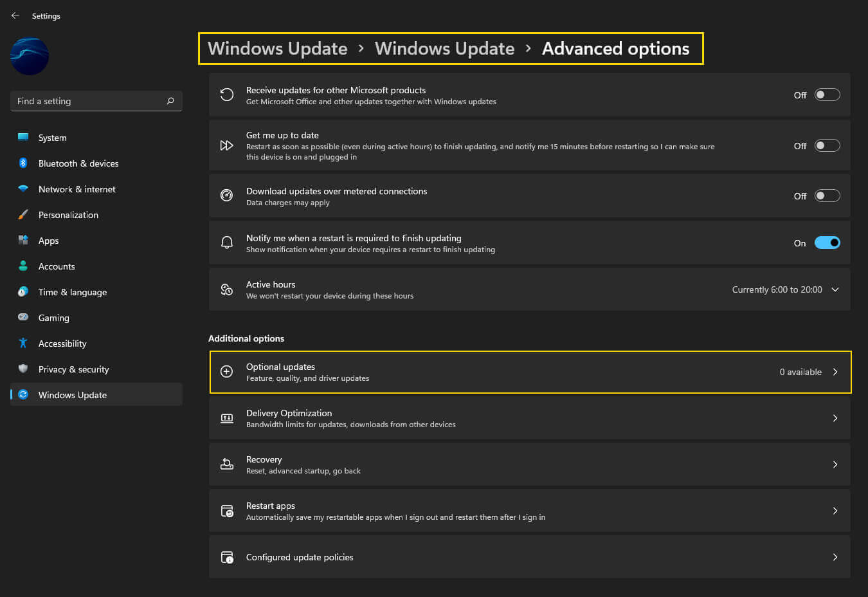Open Restart apps title

(271, 506)
